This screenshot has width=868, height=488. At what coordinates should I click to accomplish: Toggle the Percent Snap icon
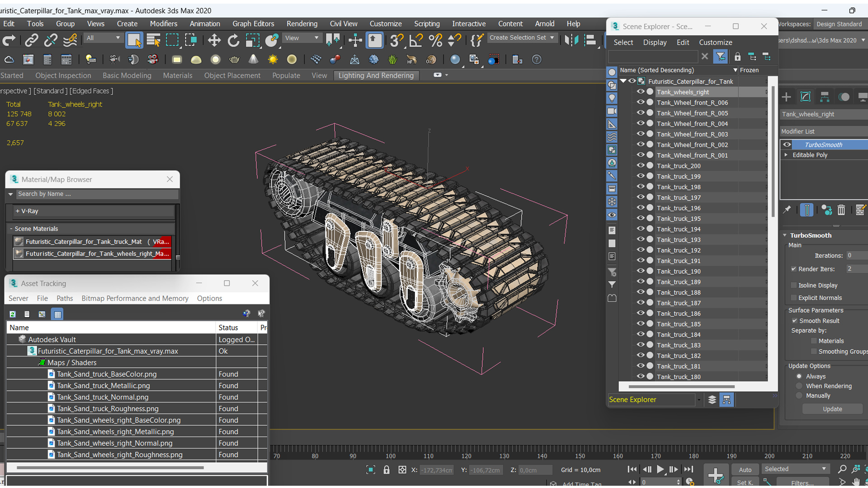coord(435,40)
